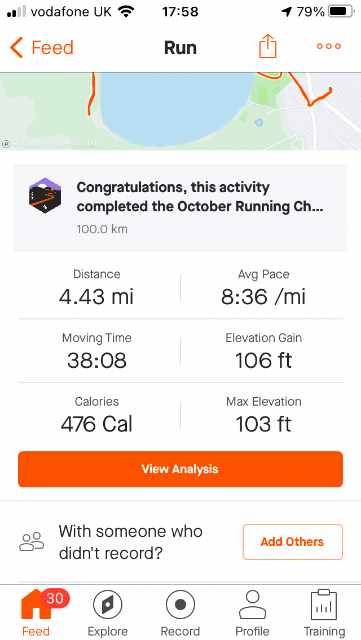Open the Profile tab

(252, 613)
